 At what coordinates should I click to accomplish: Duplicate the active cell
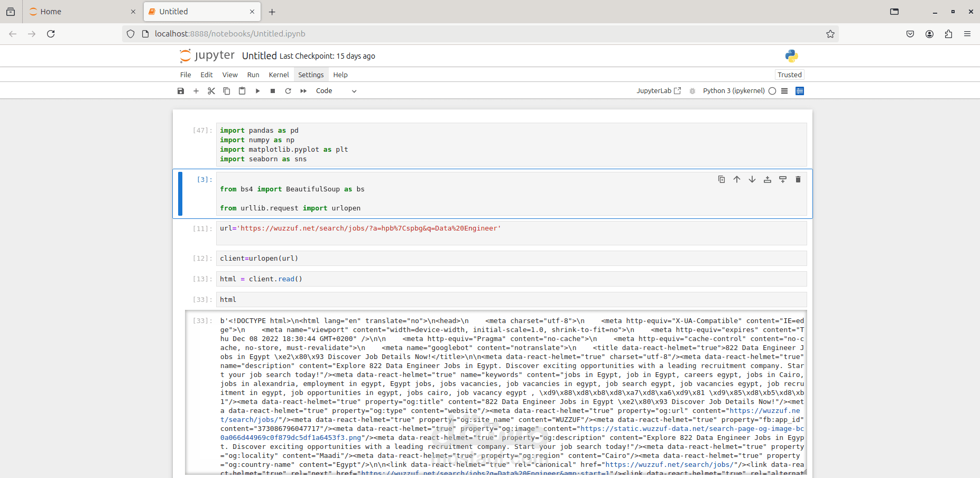click(722, 179)
